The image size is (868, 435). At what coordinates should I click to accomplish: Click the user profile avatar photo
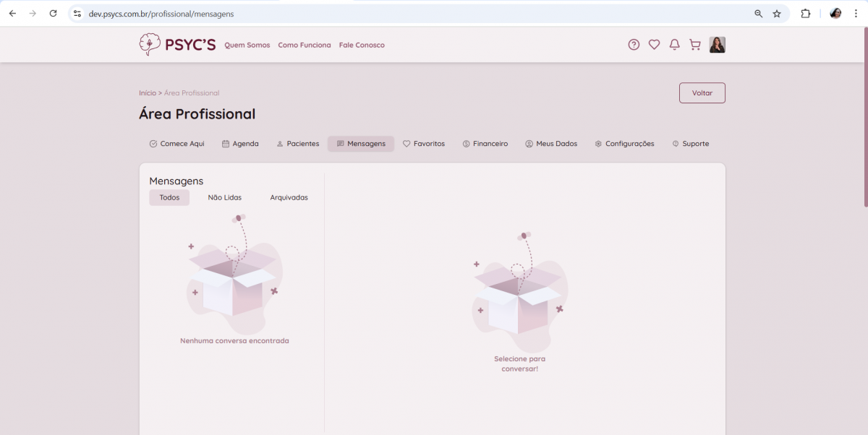click(x=717, y=45)
